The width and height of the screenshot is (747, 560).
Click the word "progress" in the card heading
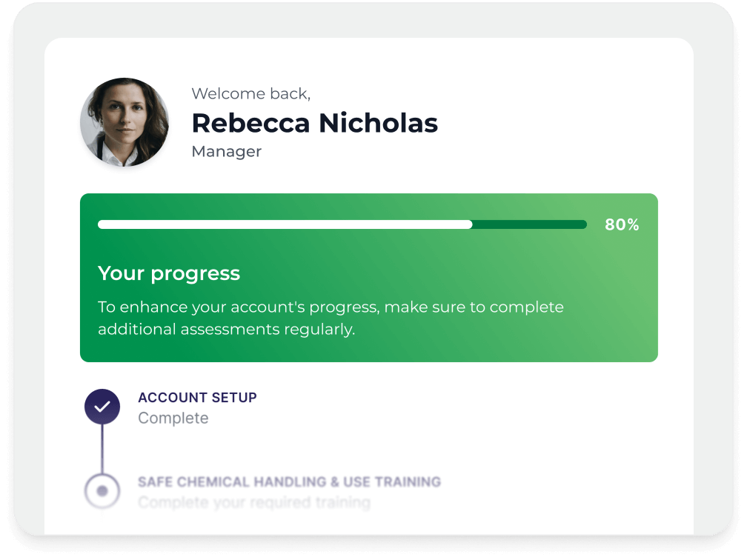tap(196, 274)
